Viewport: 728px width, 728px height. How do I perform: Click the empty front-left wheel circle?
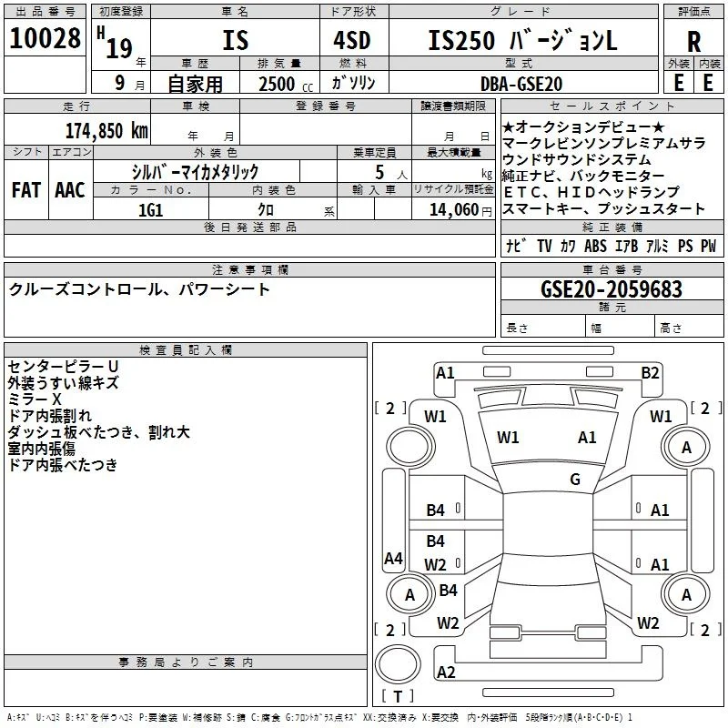point(410,447)
